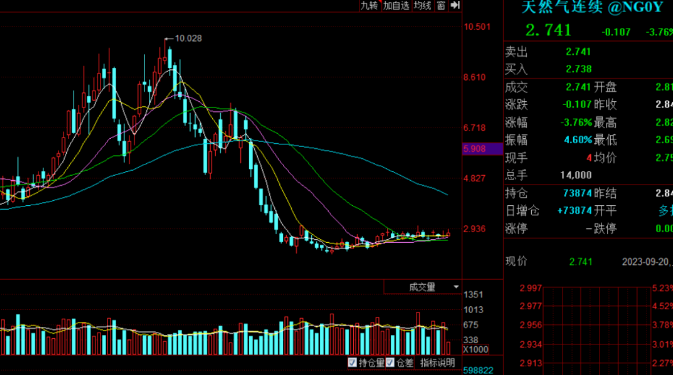Click the 窗 window button

pos(441,6)
